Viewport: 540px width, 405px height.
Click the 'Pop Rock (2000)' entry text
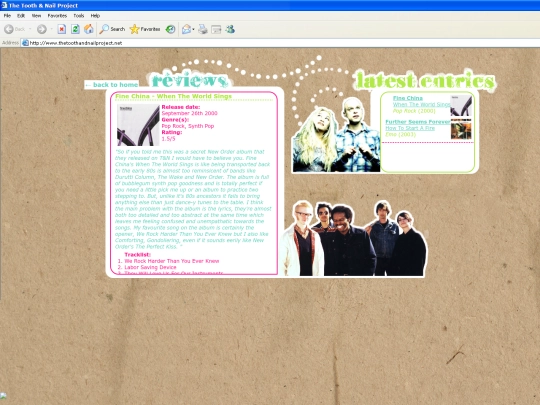[x=414, y=111]
